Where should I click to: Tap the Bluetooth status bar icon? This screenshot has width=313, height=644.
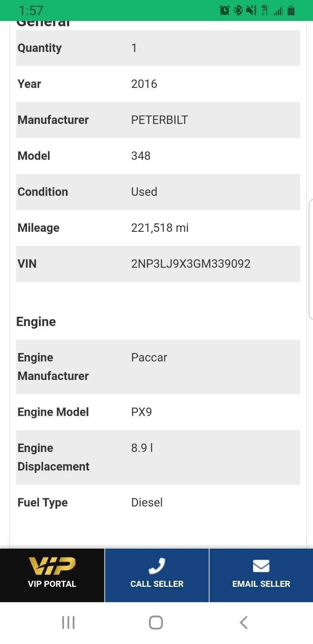(238, 10)
